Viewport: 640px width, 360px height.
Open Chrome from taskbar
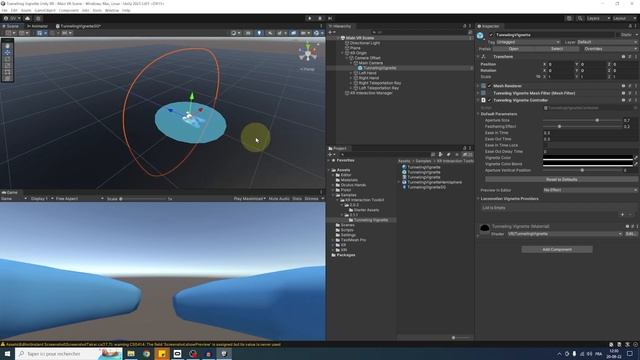pyautogui.click(x=147, y=353)
